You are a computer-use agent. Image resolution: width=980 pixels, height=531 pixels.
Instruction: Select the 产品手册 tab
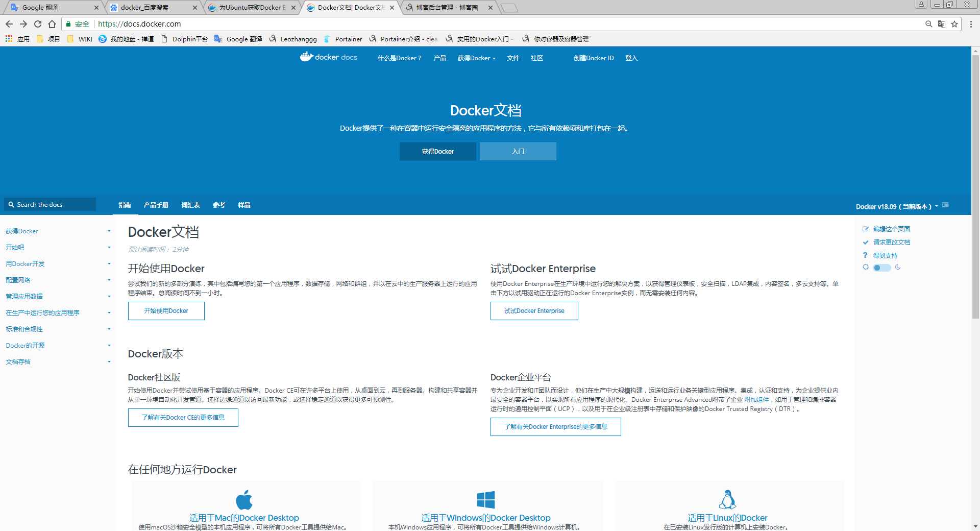[156, 205]
